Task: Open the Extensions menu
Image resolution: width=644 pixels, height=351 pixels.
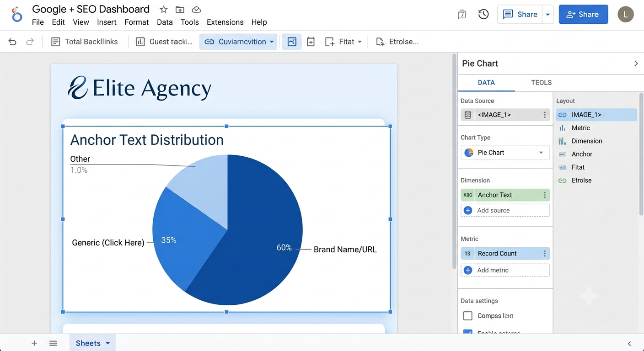Action: tap(225, 22)
